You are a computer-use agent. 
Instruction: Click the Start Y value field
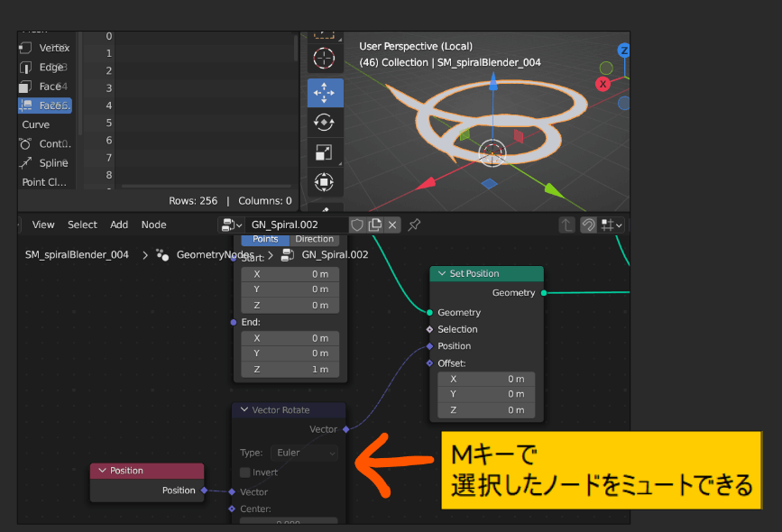pos(290,289)
